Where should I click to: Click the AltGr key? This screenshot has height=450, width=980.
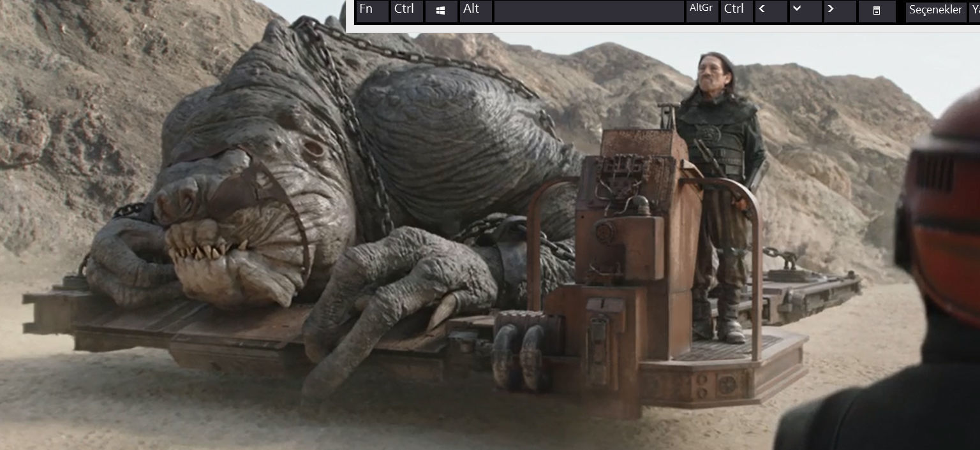coord(702,11)
